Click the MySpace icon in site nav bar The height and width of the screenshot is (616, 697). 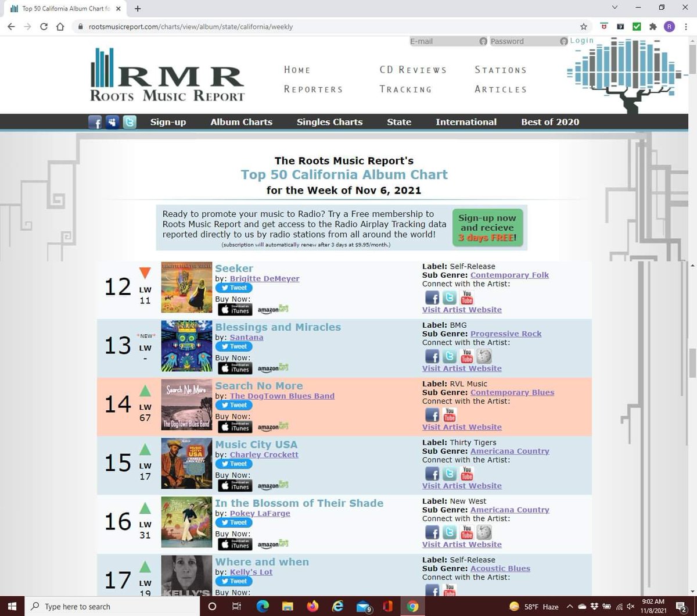(x=112, y=122)
